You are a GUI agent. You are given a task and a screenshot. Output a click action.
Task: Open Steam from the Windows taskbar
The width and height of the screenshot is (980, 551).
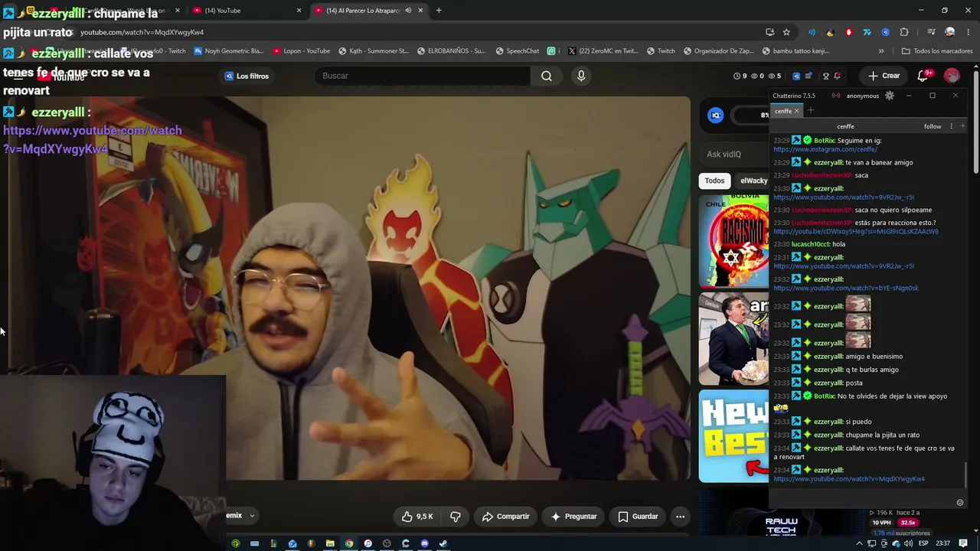(443, 543)
